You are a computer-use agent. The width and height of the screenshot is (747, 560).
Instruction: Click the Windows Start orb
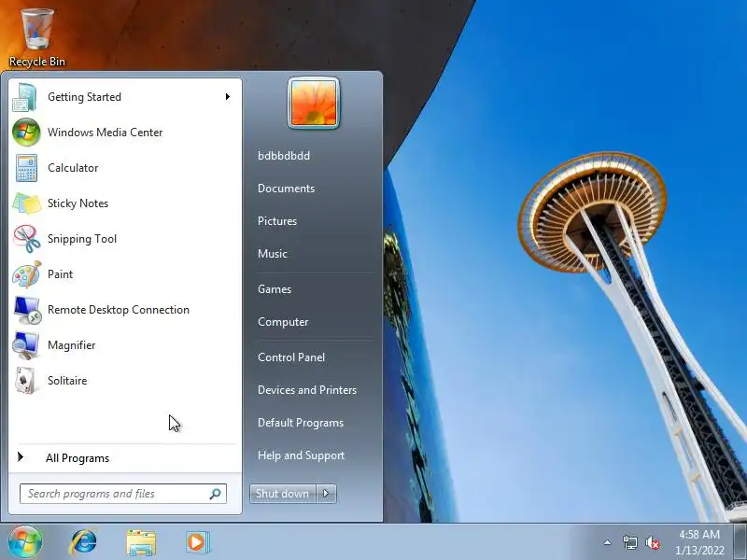coord(25,542)
